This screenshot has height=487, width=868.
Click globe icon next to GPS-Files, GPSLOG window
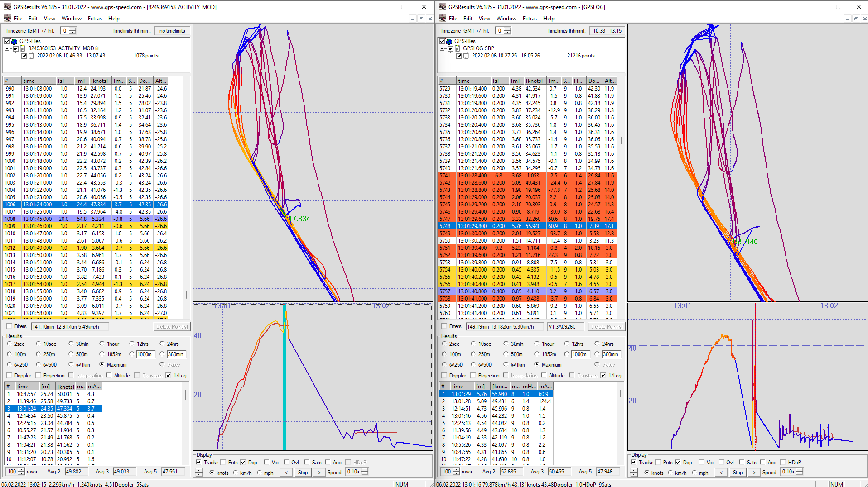tap(449, 41)
